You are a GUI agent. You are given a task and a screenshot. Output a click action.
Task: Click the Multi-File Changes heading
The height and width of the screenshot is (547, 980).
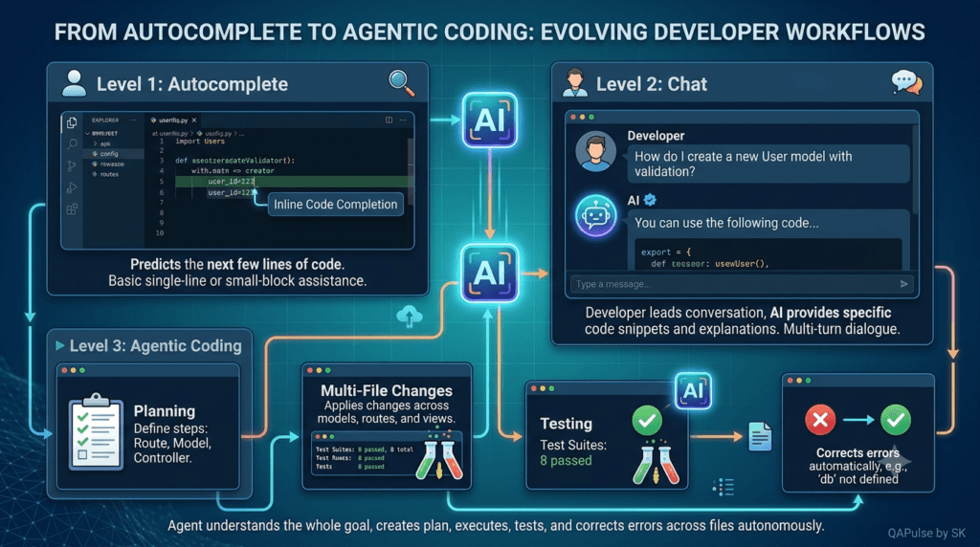(x=387, y=390)
